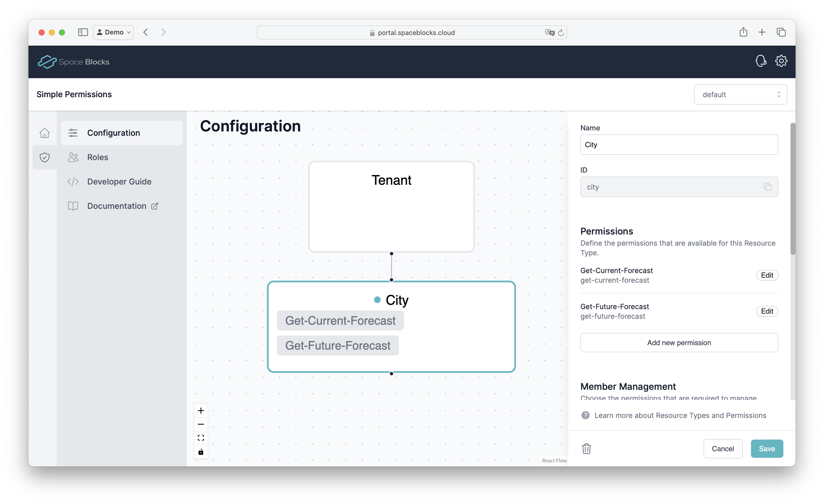This screenshot has height=504, width=824.
Task: Click the fit view icon
Action: tap(201, 438)
